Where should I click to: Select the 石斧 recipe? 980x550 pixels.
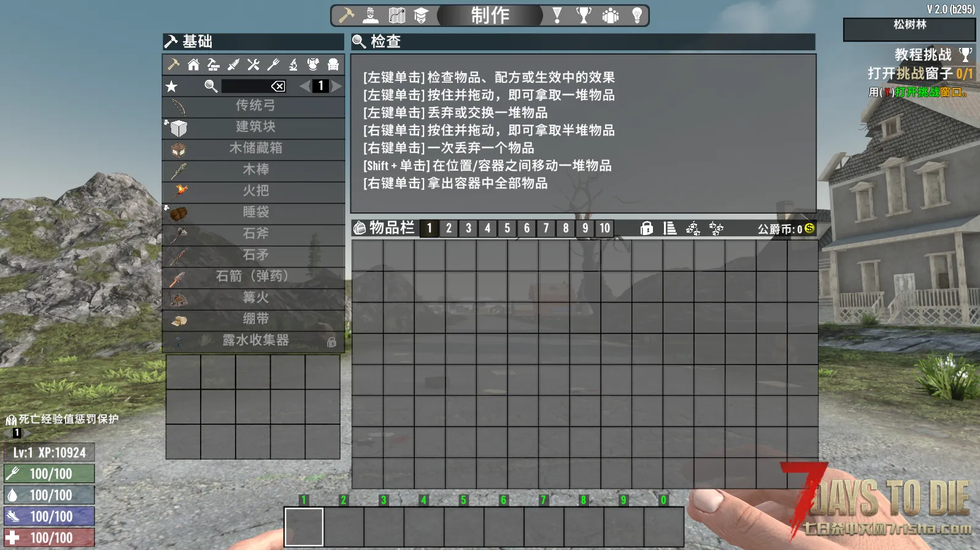[253, 234]
